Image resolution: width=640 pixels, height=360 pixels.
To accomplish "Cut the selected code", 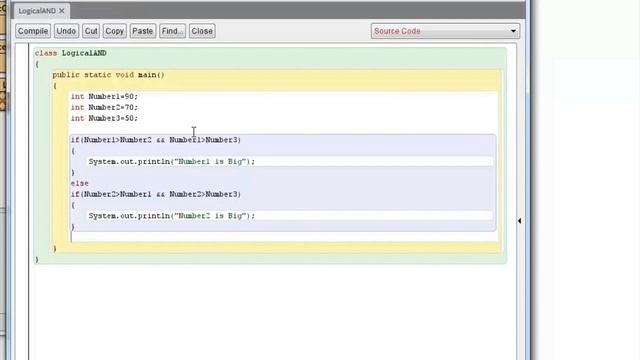I will (x=91, y=31).
